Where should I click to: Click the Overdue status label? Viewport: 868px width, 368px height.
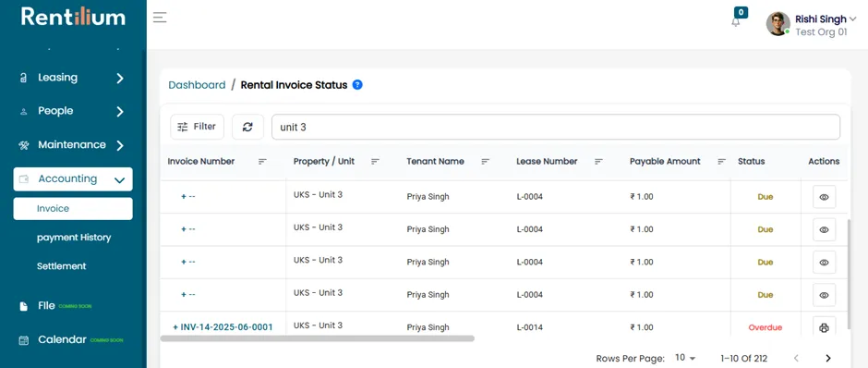point(765,327)
